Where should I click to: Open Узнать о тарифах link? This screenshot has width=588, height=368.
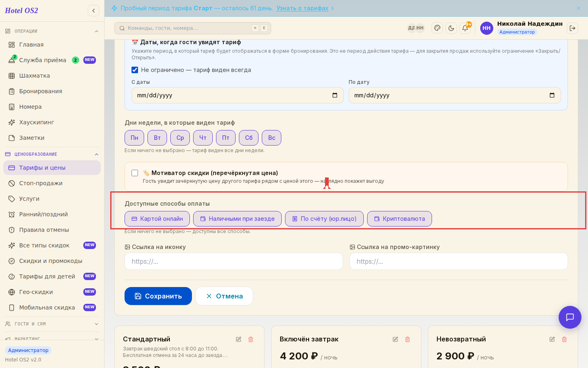click(x=303, y=8)
